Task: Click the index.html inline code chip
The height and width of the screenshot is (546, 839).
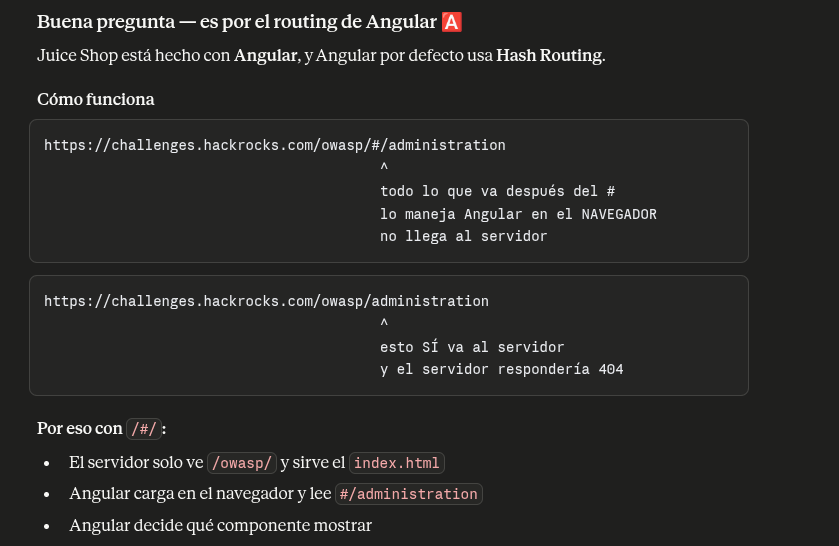Action: point(396,462)
